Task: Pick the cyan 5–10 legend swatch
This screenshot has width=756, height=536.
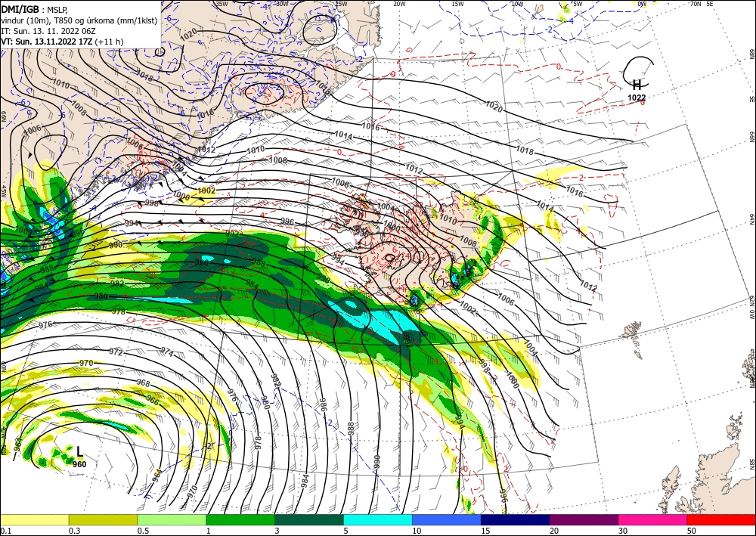Action: pos(378,519)
